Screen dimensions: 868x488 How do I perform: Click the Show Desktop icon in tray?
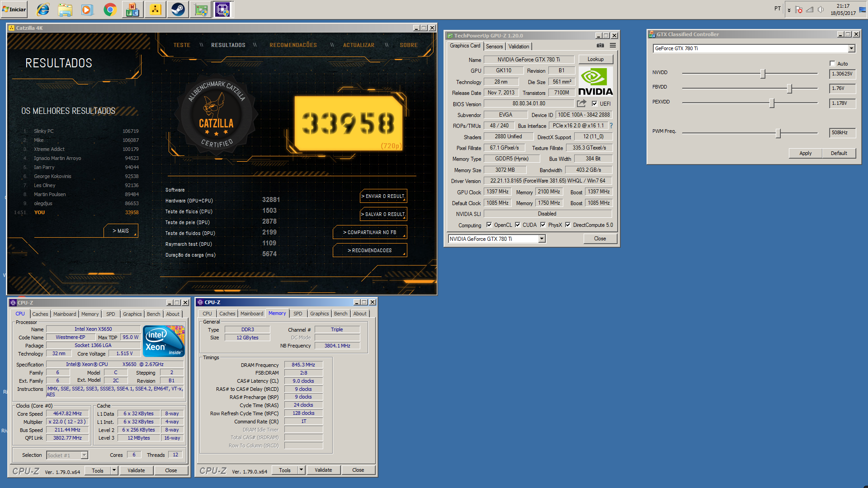863,9
